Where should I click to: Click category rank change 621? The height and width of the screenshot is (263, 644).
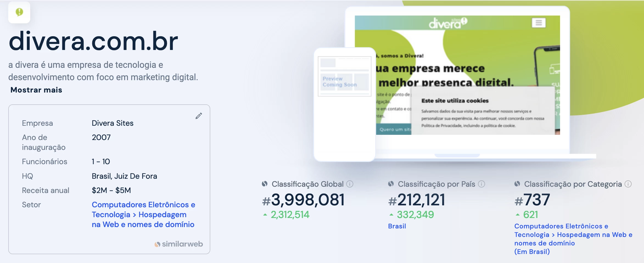(531, 215)
